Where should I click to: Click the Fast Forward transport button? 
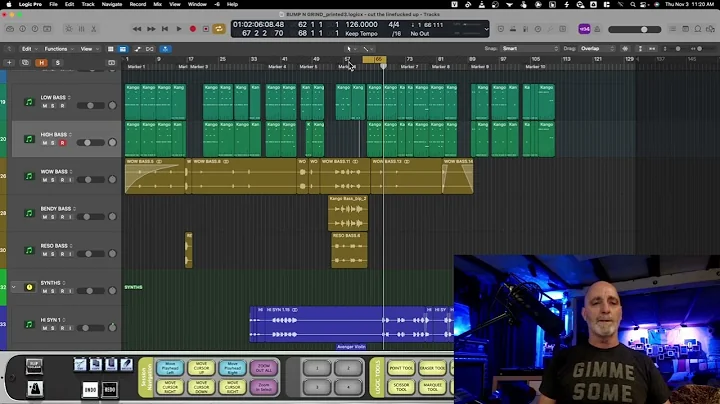pos(151,29)
